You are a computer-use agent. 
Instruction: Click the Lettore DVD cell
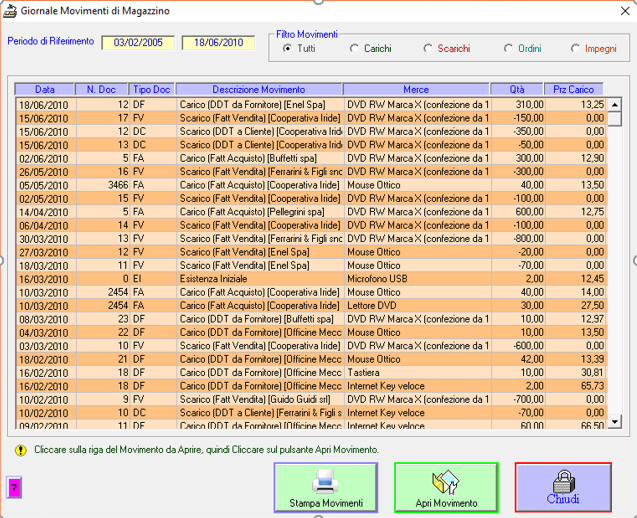click(x=417, y=306)
